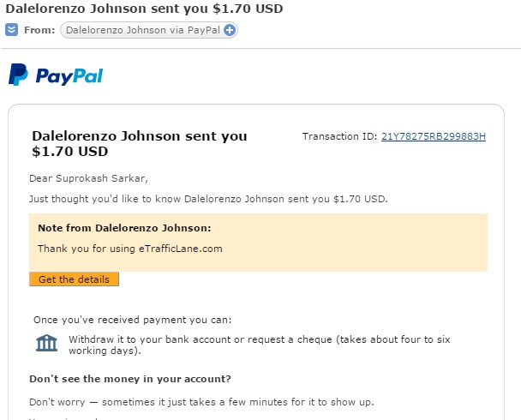Click the Dalelorenzo Johnson via PayPal sender chip
Viewport: 521px width, 420px height.
pos(149,30)
